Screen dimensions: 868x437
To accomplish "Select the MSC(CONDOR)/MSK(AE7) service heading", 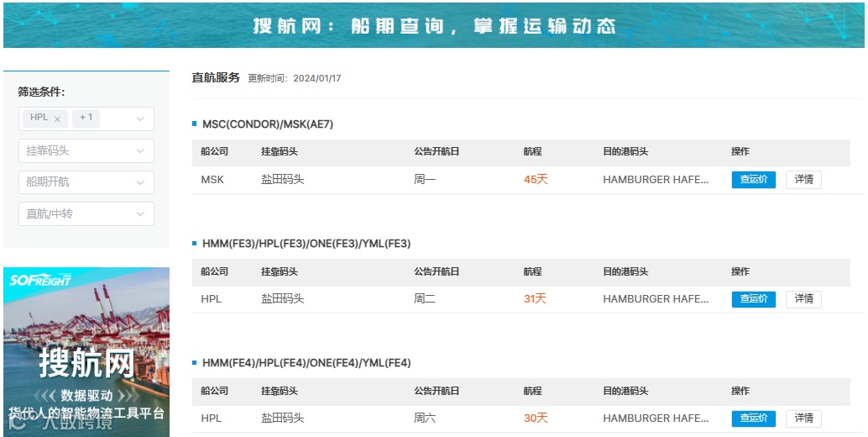I will coord(268,124).
